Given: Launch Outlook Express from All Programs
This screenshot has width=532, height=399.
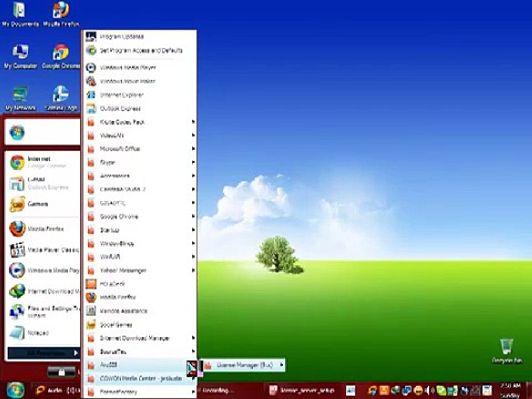Looking at the screenshot, I should (x=139, y=109).
